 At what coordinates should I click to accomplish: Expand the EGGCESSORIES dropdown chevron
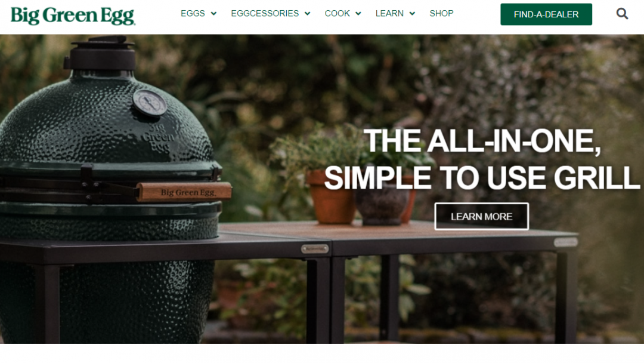307,14
